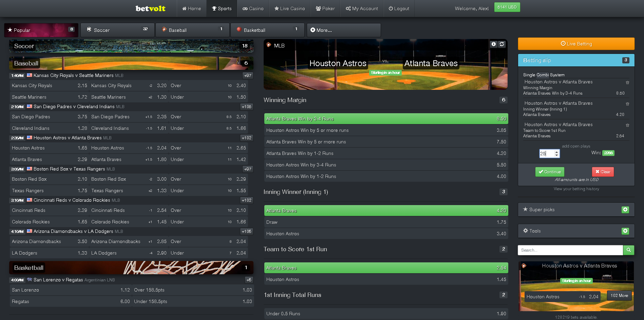The height and width of the screenshot is (320, 644).
Task: Open the More sports dropdown
Action: pos(343,30)
